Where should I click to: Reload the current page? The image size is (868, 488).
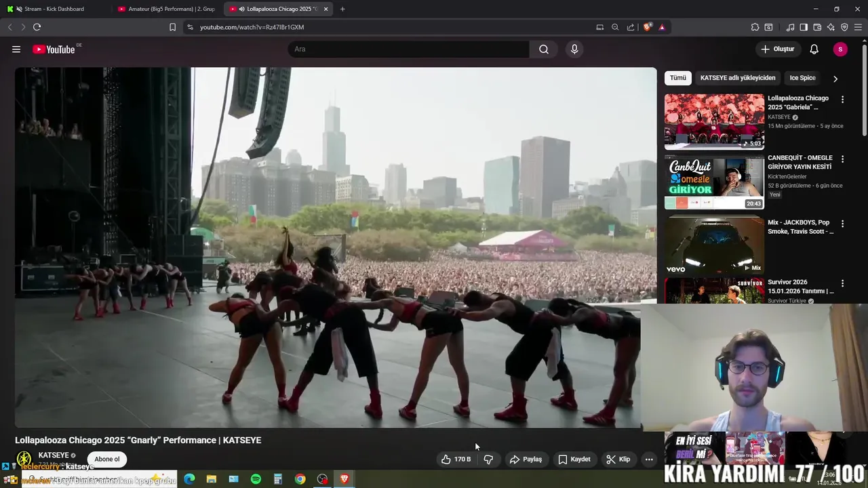coord(37,27)
